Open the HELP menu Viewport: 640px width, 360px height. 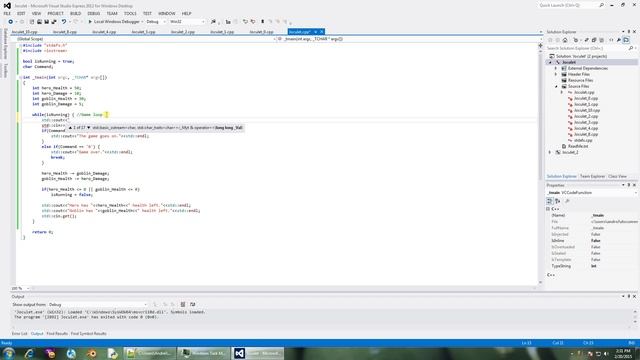pos(187,13)
